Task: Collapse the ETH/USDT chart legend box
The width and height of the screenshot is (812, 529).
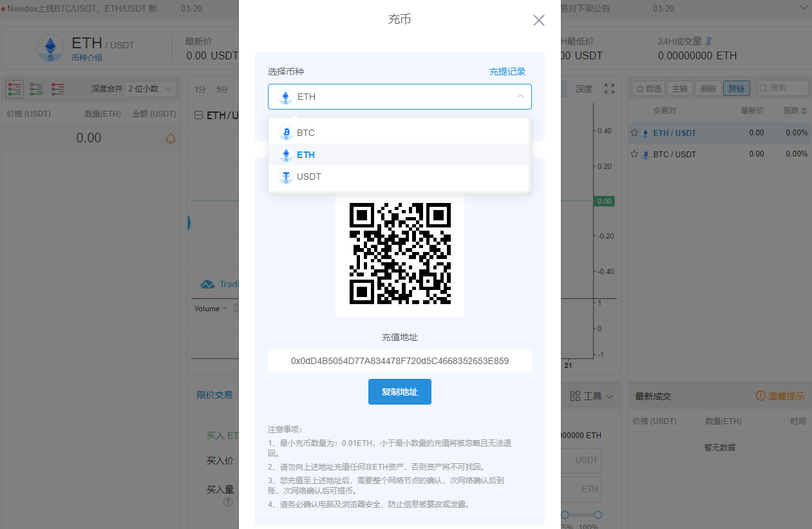Action: [199, 115]
